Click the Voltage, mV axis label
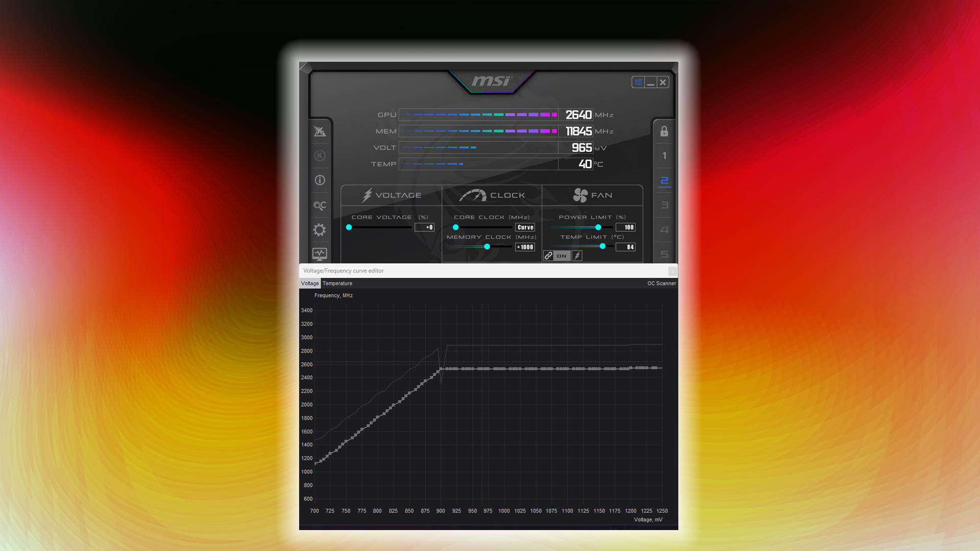This screenshot has height=551, width=980. click(648, 519)
